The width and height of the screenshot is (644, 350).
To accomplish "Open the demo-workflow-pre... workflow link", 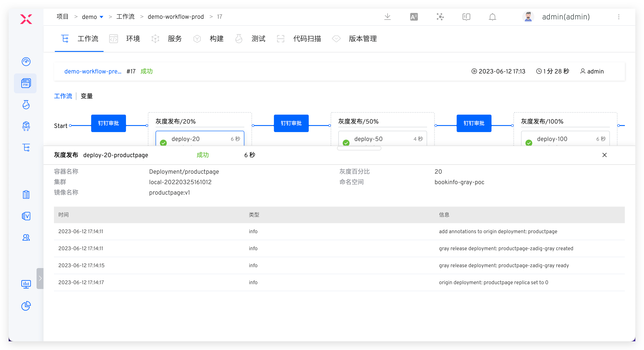I will coord(93,71).
